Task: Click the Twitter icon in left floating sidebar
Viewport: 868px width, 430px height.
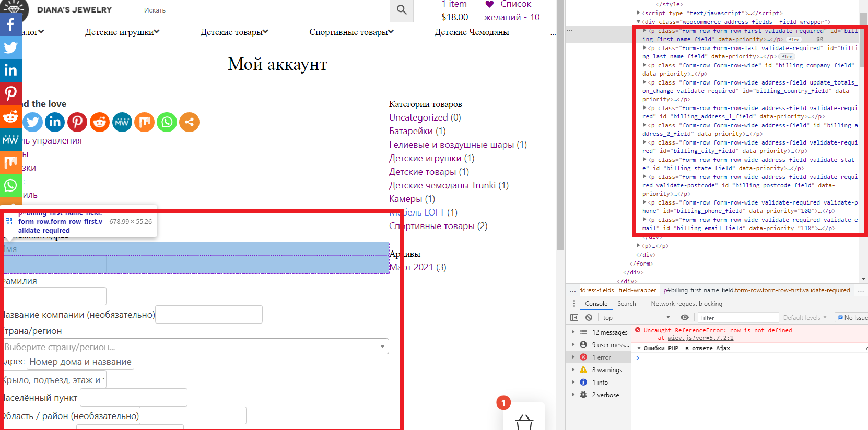Action: [10, 47]
